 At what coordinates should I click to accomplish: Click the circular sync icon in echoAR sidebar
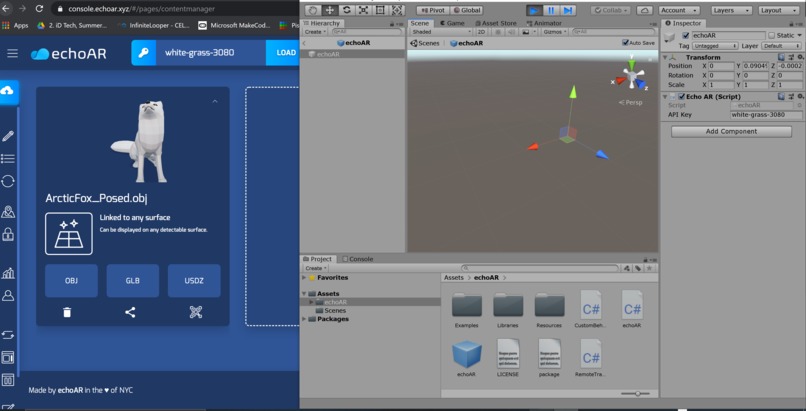coord(8,181)
